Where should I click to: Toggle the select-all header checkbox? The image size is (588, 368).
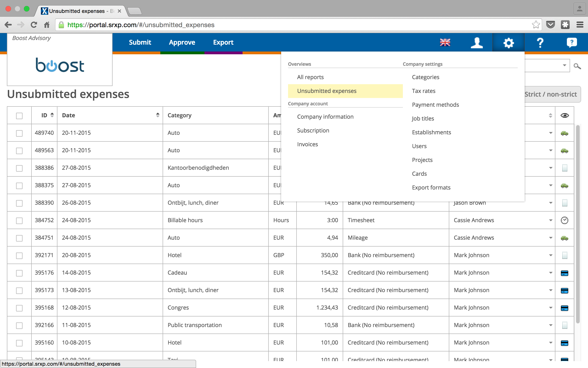click(x=19, y=116)
